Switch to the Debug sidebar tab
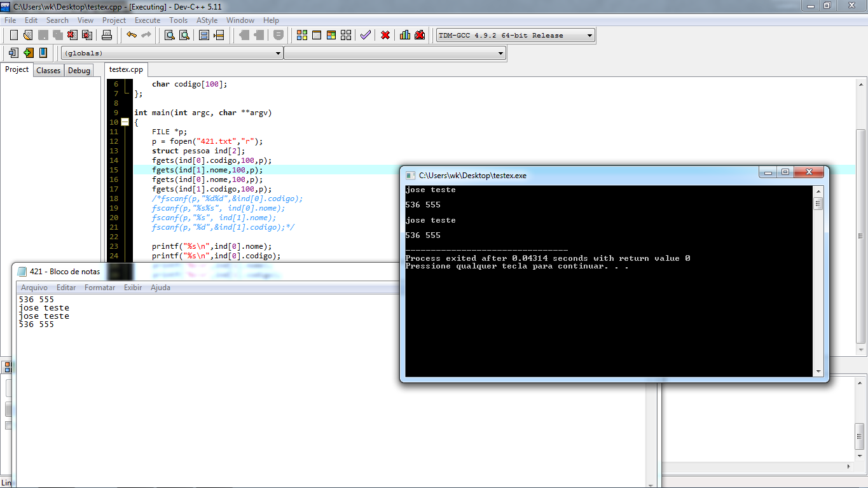868x488 pixels. pyautogui.click(x=79, y=71)
